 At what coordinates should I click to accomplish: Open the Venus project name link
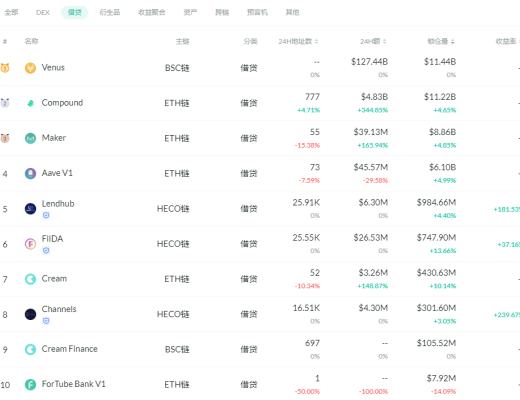click(x=53, y=68)
